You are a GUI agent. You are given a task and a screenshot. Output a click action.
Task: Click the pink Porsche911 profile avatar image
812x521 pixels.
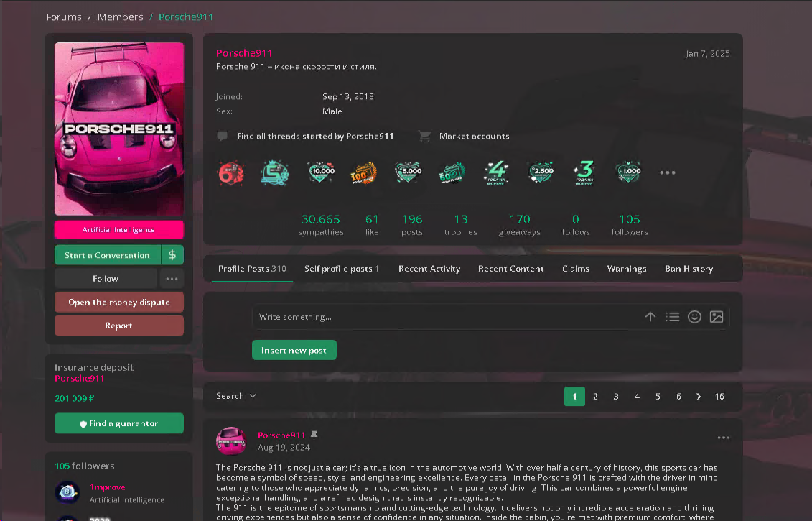coord(119,129)
